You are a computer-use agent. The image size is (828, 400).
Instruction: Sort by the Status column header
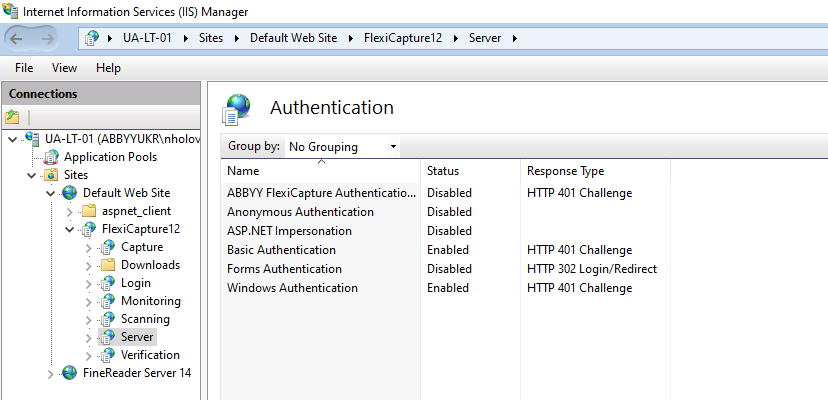coord(471,171)
